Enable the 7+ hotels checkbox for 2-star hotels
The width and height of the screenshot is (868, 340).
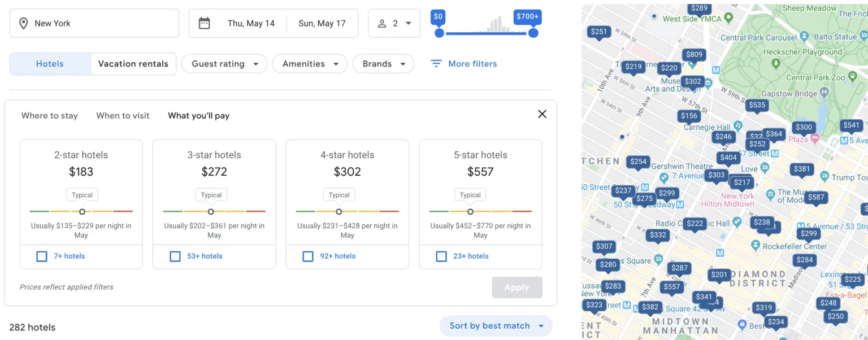point(42,256)
